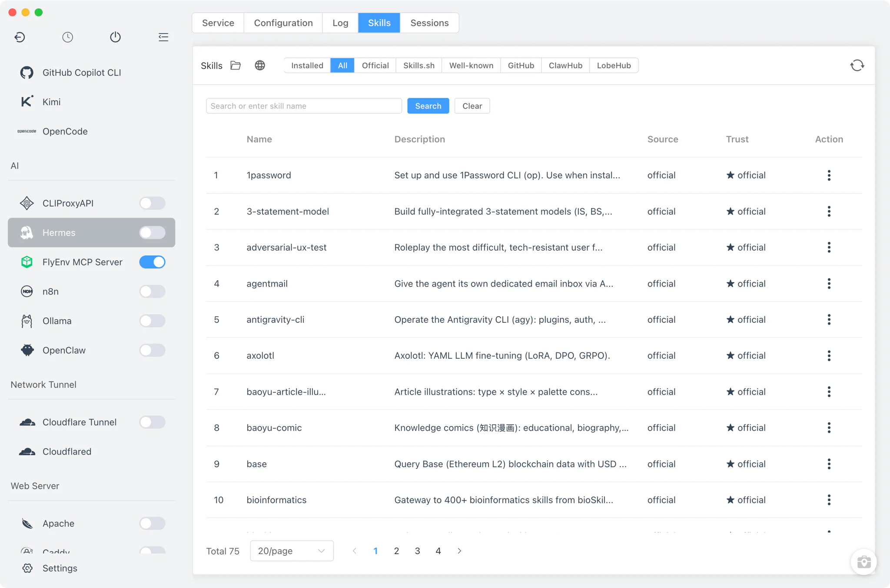This screenshot has height=588, width=890.
Task: Open action menu for bioinformatics row
Action: 829,500
